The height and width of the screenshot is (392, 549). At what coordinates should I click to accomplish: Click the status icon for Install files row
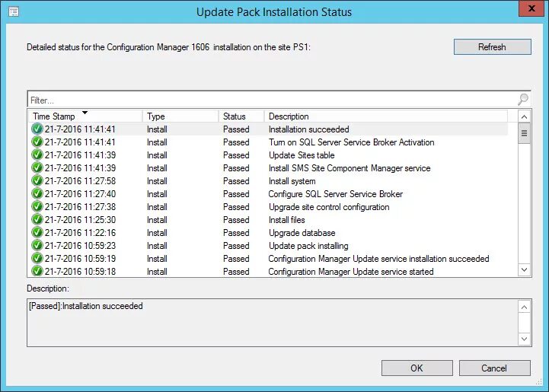(x=37, y=220)
